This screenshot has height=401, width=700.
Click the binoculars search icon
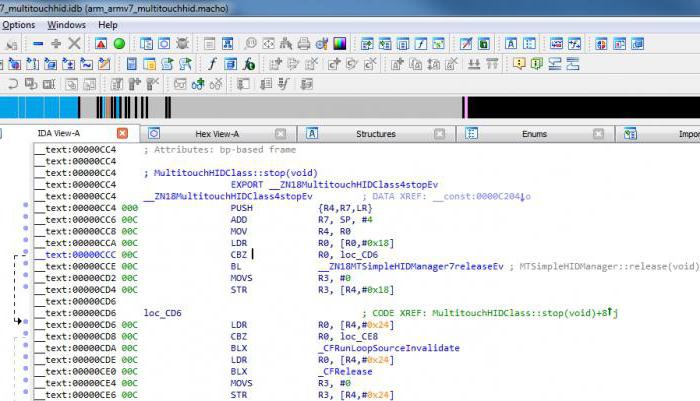point(285,44)
